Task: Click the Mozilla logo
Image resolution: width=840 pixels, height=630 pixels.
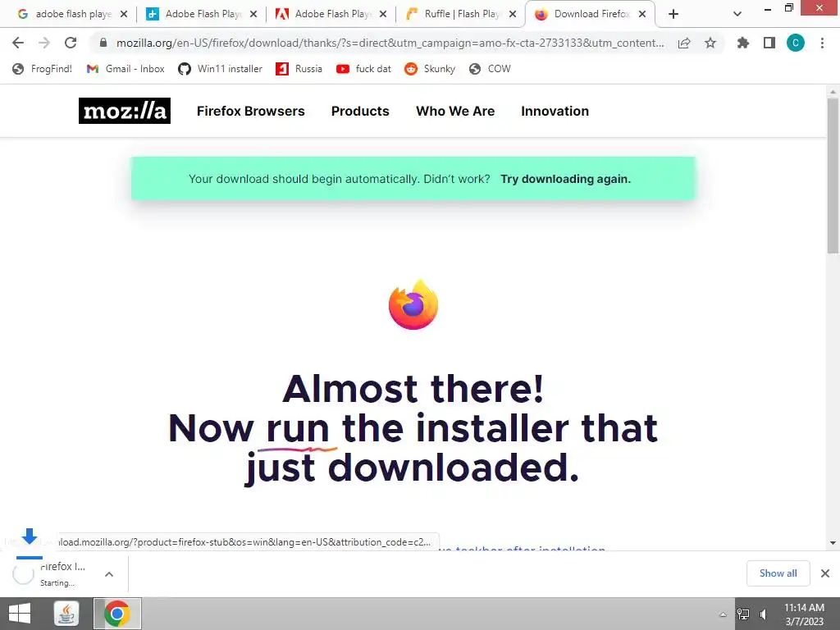Action: (x=125, y=111)
